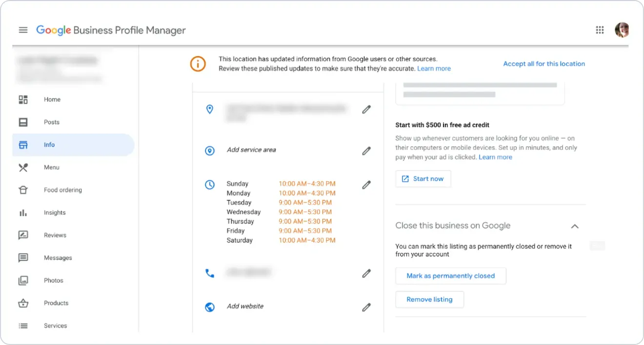Click the Add service area text
The image size is (644, 345).
pyautogui.click(x=251, y=150)
